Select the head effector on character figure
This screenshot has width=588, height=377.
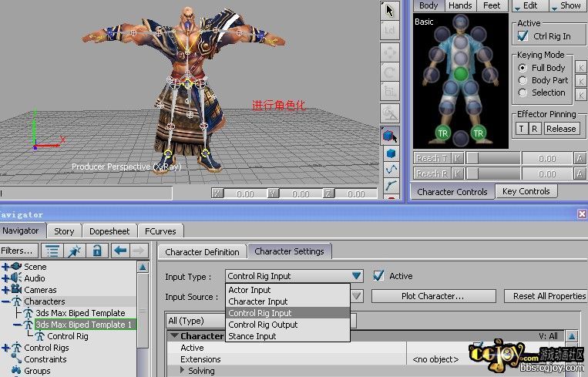(460, 23)
